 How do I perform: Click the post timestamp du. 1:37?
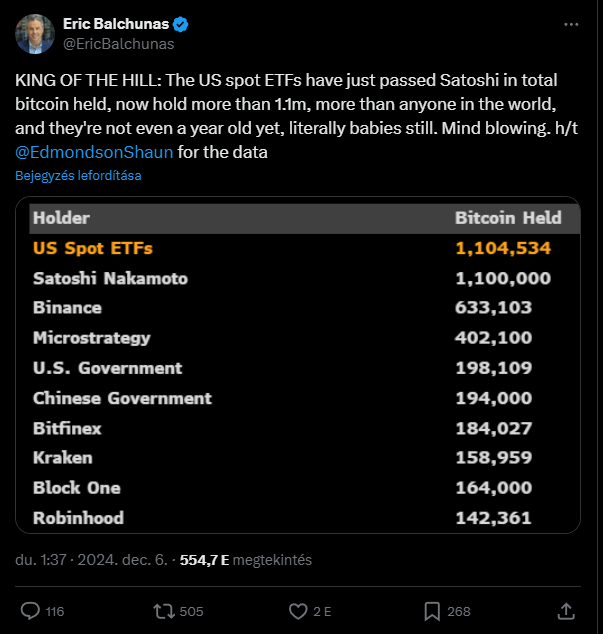(91, 560)
